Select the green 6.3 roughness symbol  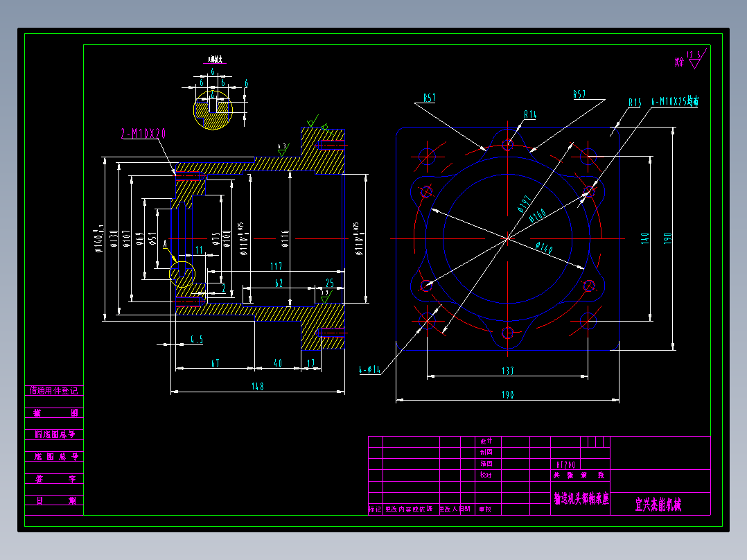283,149
